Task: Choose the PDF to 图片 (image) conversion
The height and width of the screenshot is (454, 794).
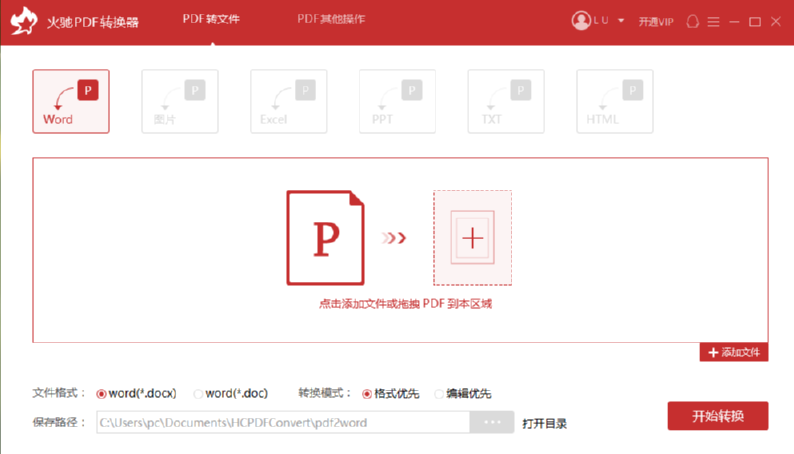Action: pos(180,101)
